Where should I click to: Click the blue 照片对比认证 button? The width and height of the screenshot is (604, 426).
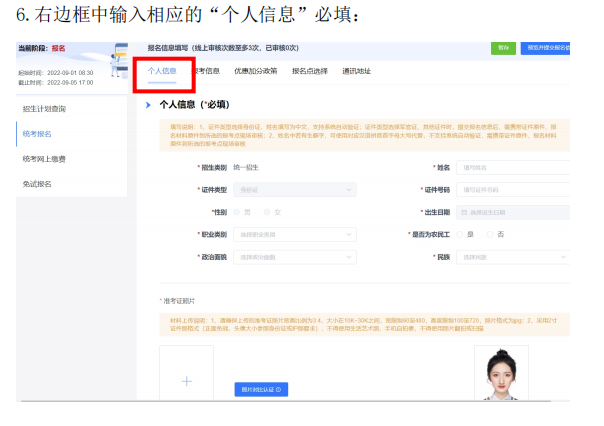259,388
